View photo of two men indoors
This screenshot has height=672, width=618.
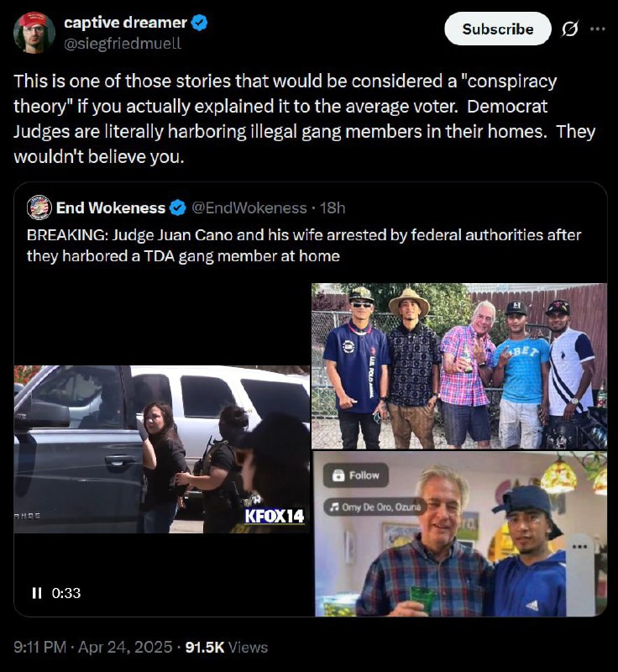coord(461,534)
